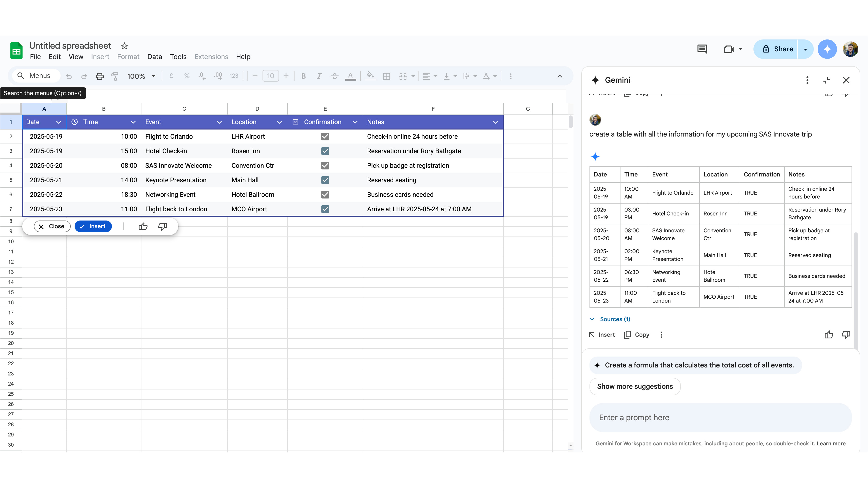Star the Untitled spreadsheet

point(124,46)
